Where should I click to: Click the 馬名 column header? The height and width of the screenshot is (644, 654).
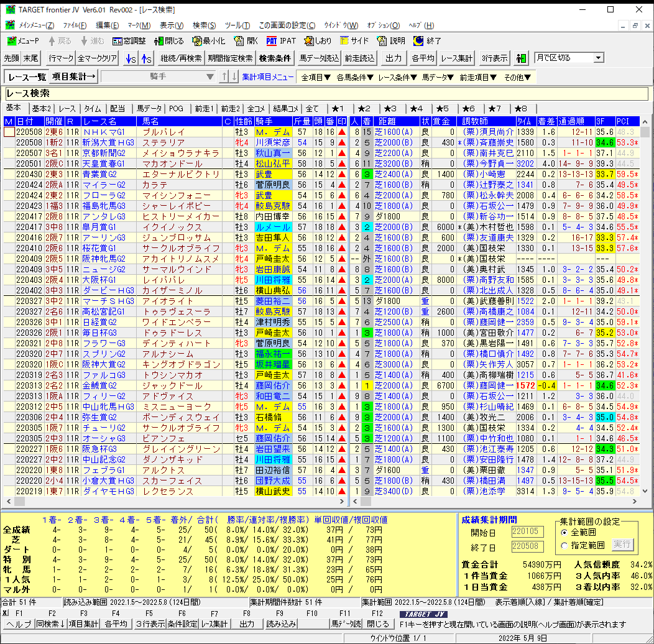tap(179, 121)
